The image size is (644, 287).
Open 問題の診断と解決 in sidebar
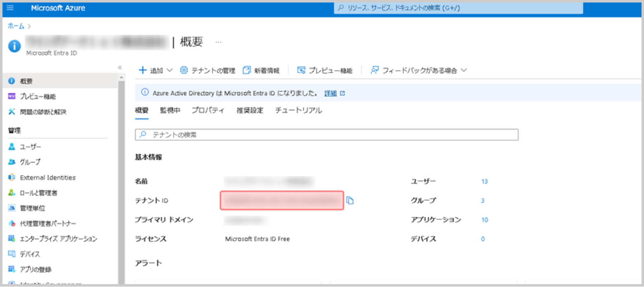pyautogui.click(x=43, y=112)
